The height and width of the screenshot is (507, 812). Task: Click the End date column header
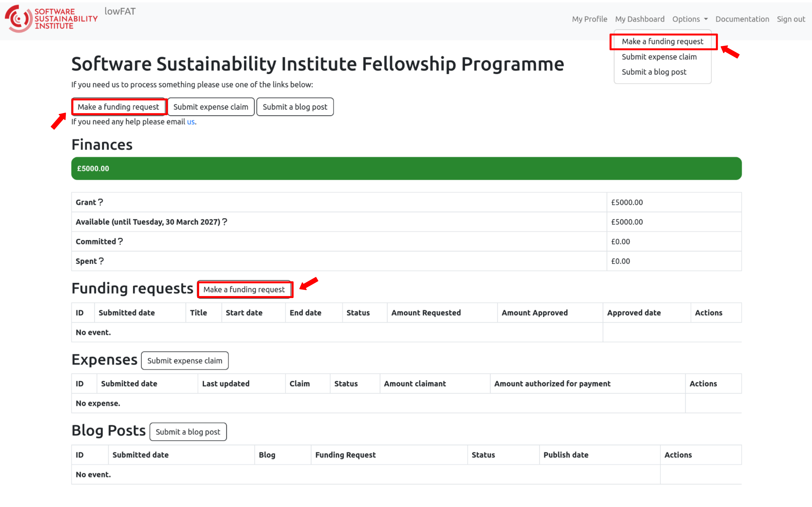[x=314, y=313]
